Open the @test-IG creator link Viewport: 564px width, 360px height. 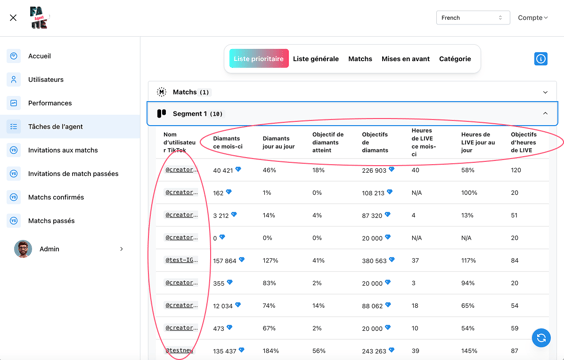click(x=181, y=260)
